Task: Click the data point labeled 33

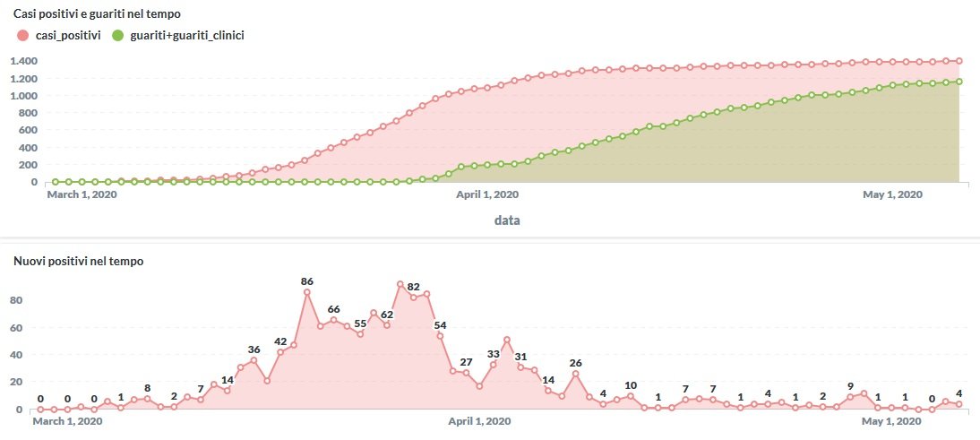Action: (494, 365)
